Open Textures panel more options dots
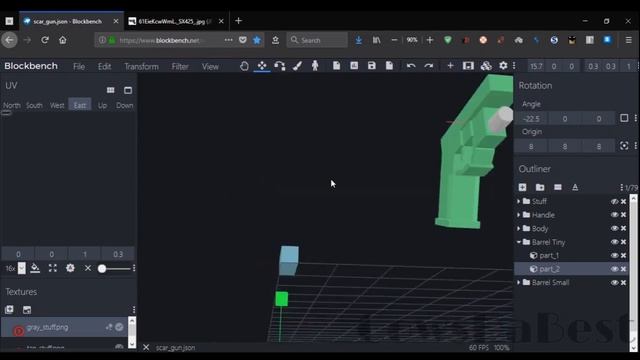Screen dimensions: 640x360 tap(134, 309)
